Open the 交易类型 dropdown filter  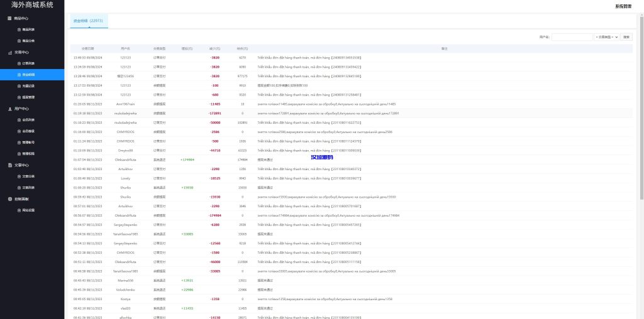tap(607, 37)
